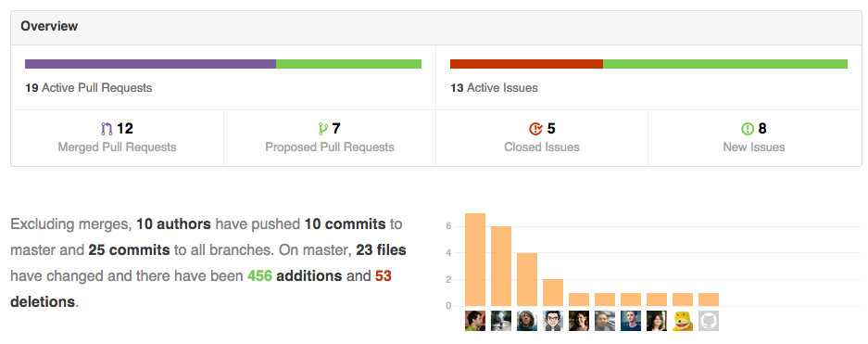Click the green segment of issues progress bar
868x344 pixels.
725,64
